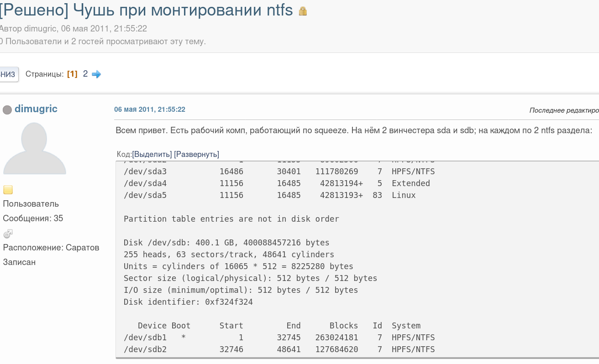The width and height of the screenshot is (599, 364).
Task: Click the 'Страницы:' pagination label
Action: coord(45,74)
